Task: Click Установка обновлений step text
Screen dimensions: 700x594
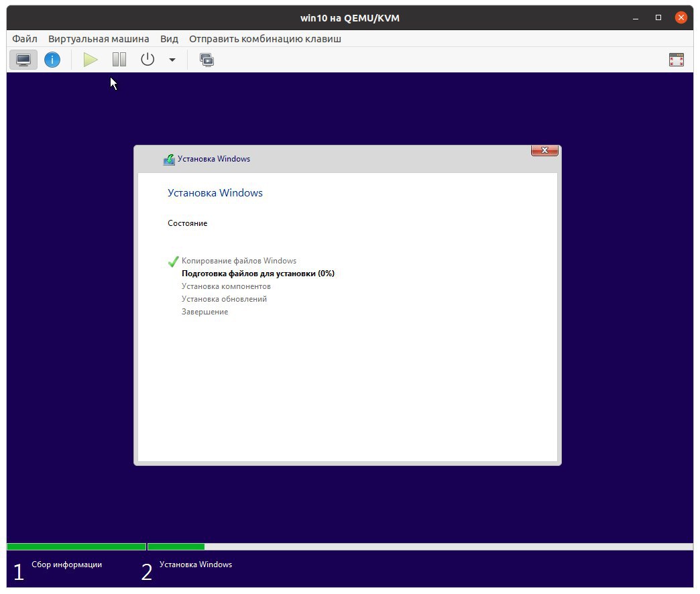Action: point(224,299)
